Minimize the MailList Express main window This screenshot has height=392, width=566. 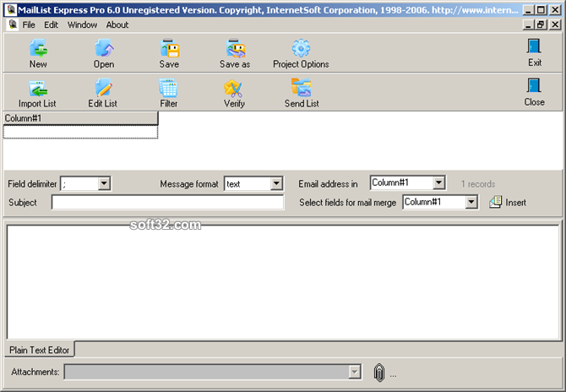[x=528, y=10]
